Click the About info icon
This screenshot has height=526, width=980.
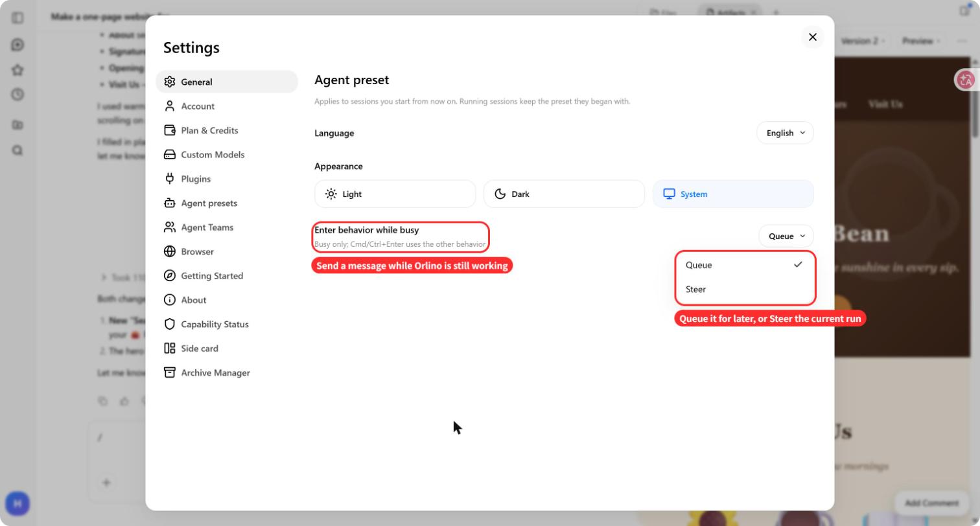click(170, 299)
